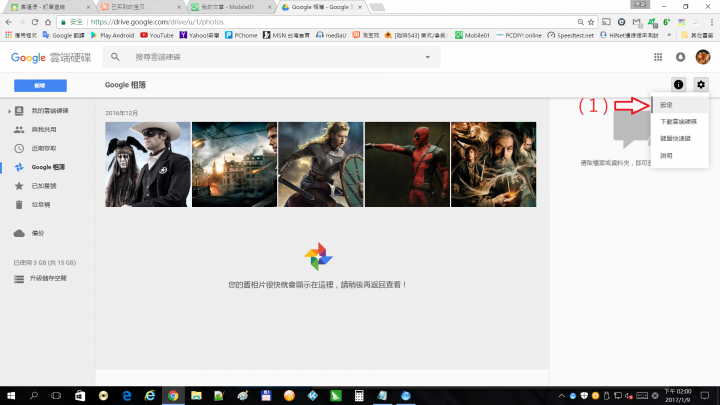Show hidden system tray icons

(561, 395)
